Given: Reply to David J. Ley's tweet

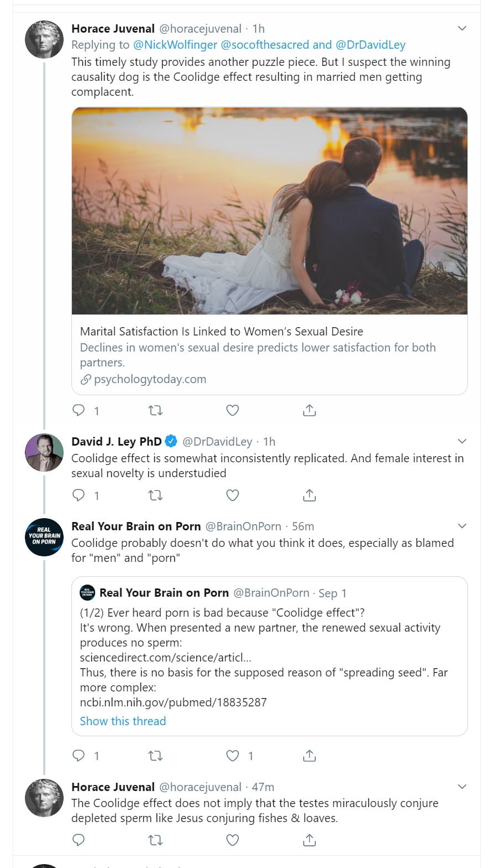Looking at the screenshot, I should pos(79,495).
